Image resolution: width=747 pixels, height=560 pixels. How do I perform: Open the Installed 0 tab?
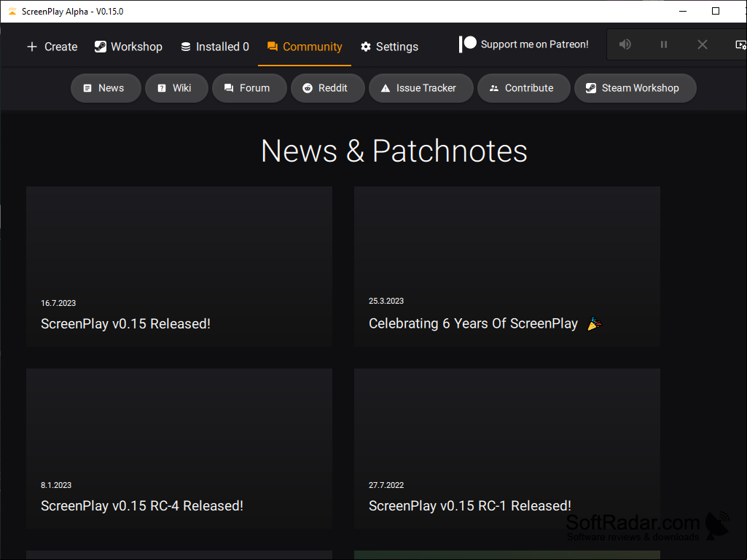click(215, 47)
